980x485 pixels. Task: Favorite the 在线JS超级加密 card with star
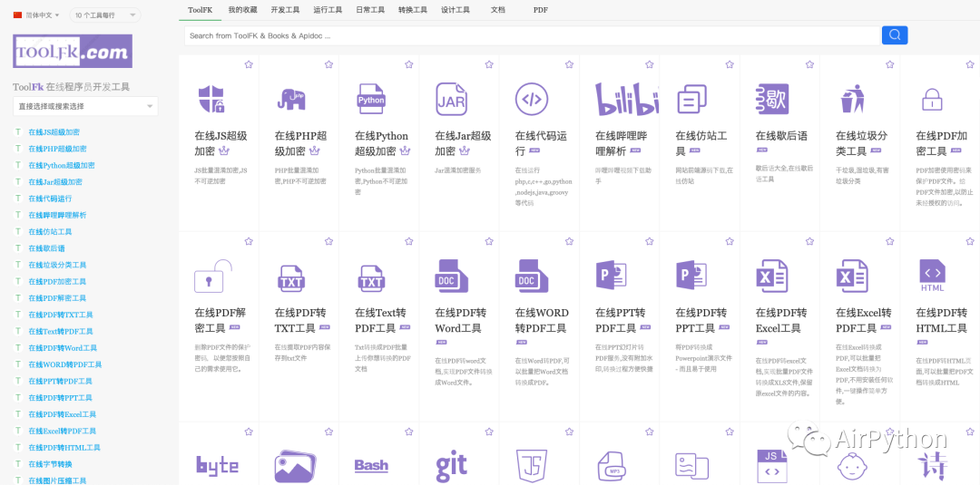(249, 64)
